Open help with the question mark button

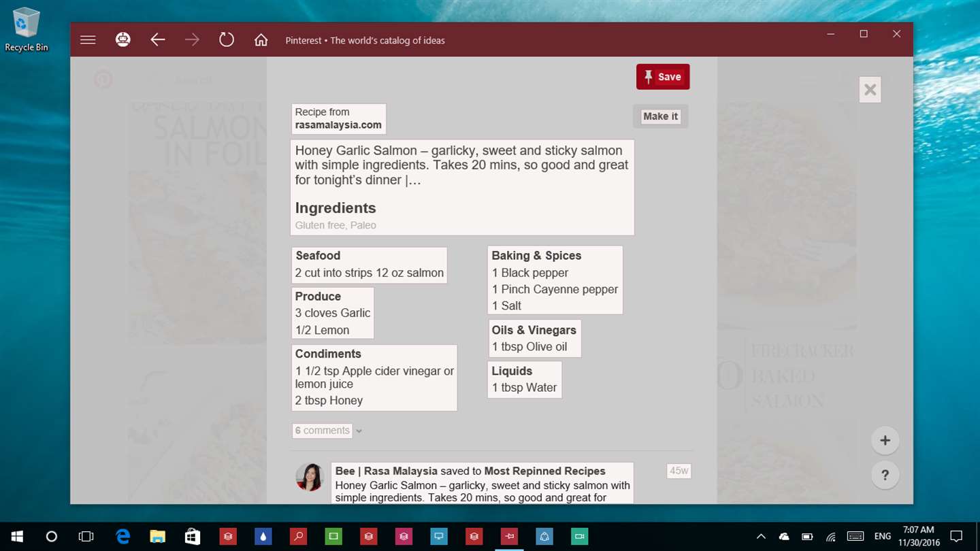[x=885, y=475]
